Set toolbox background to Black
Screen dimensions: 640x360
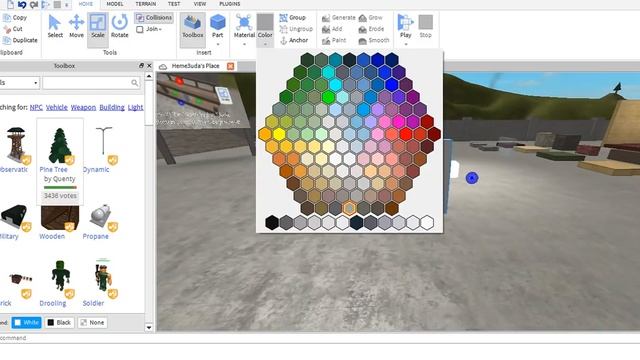point(60,322)
